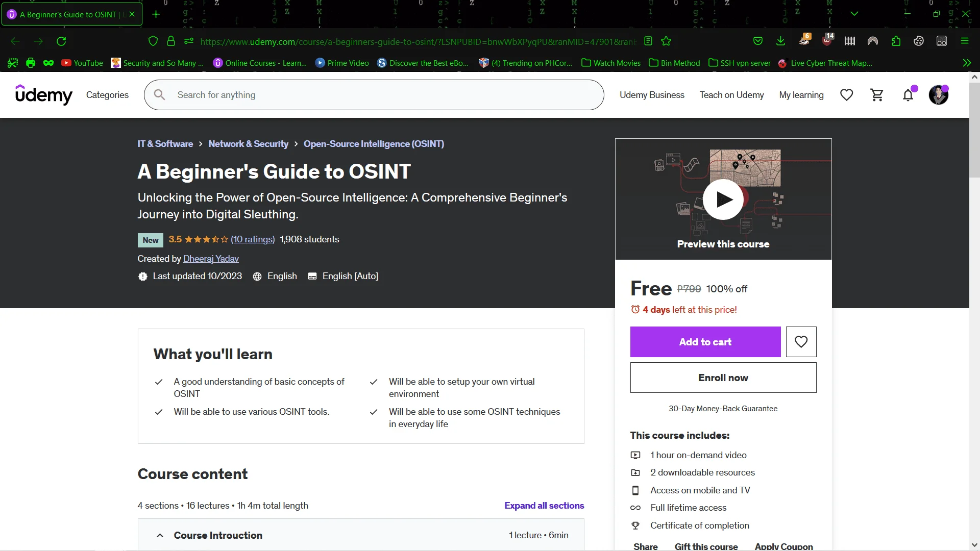Open the SSH vpn server bookmark folder

tap(740, 63)
